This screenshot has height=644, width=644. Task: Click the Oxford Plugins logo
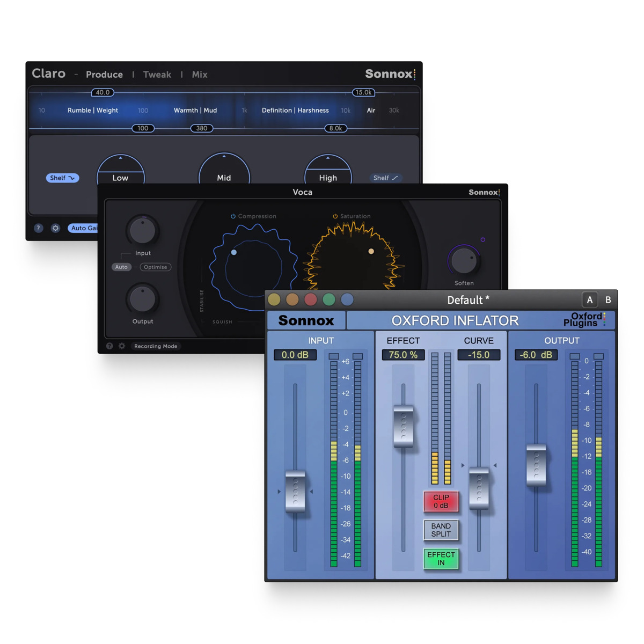584,320
